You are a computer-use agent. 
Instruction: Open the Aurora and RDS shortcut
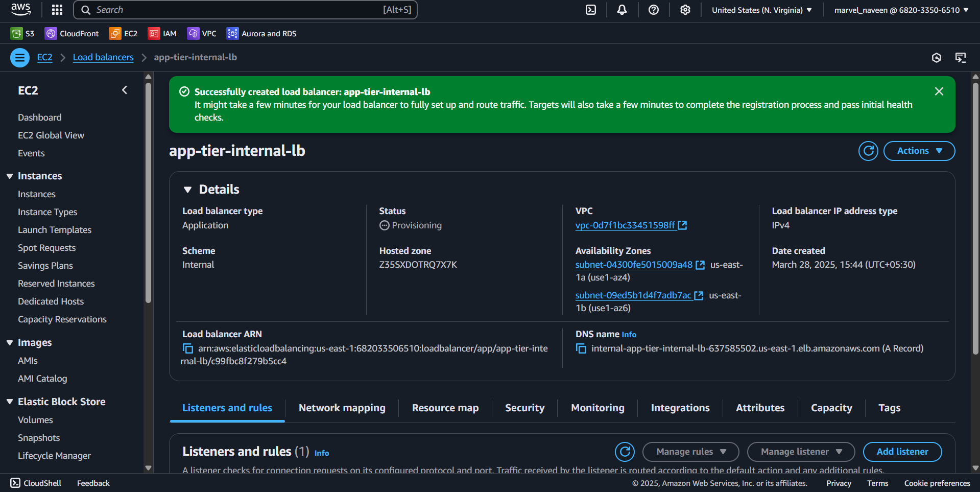(x=261, y=34)
